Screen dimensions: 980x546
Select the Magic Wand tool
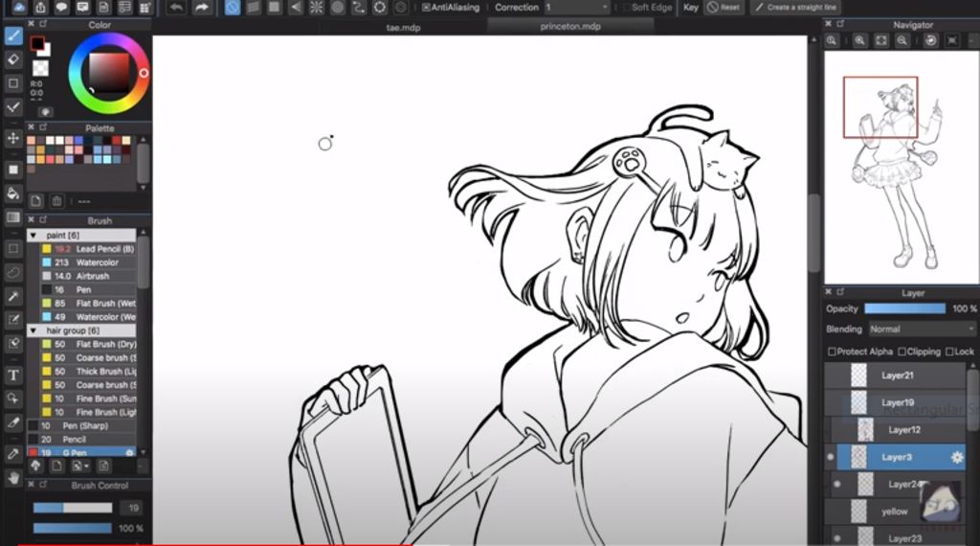point(13,296)
